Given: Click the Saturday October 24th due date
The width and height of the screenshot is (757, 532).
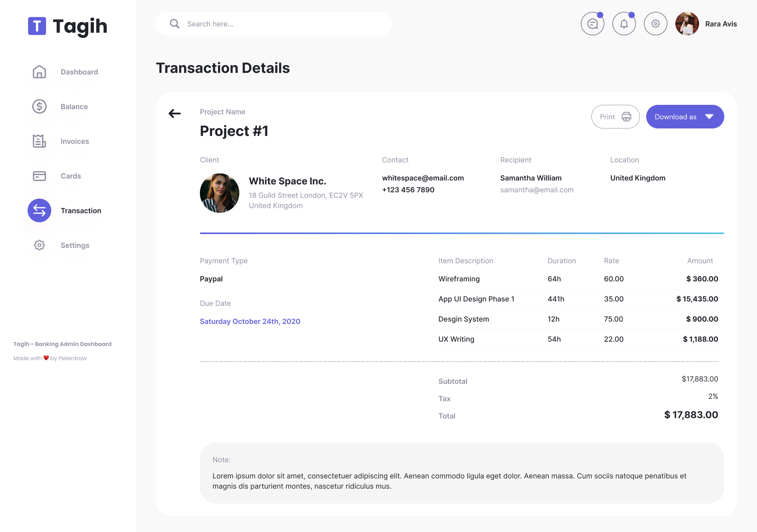Looking at the screenshot, I should coord(250,322).
